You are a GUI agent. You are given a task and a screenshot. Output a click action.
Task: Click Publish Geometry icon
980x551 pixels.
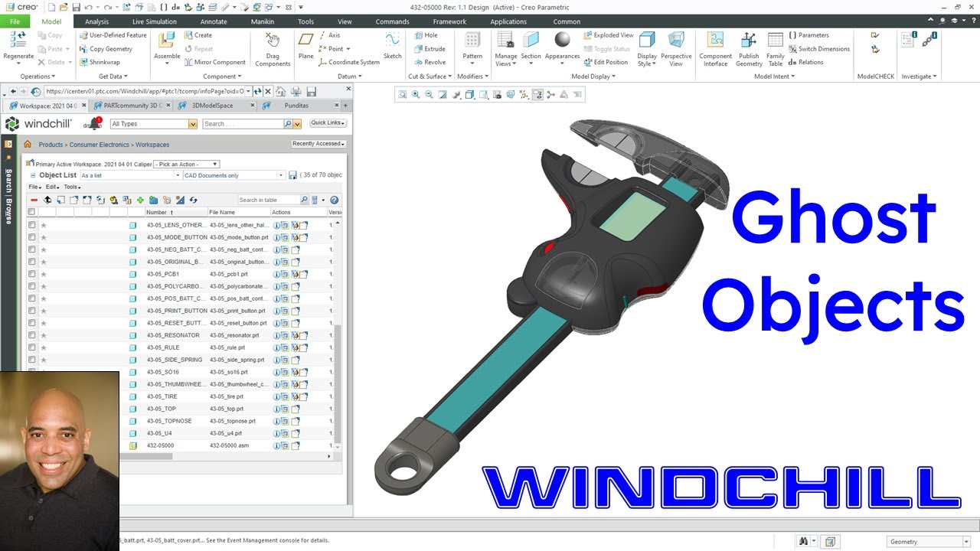pyautogui.click(x=749, y=41)
